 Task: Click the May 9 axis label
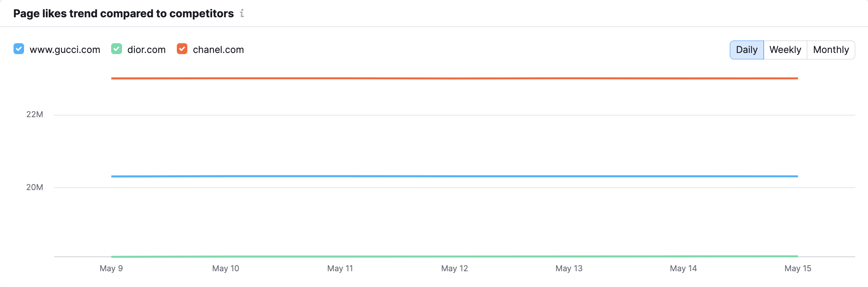[x=111, y=268]
